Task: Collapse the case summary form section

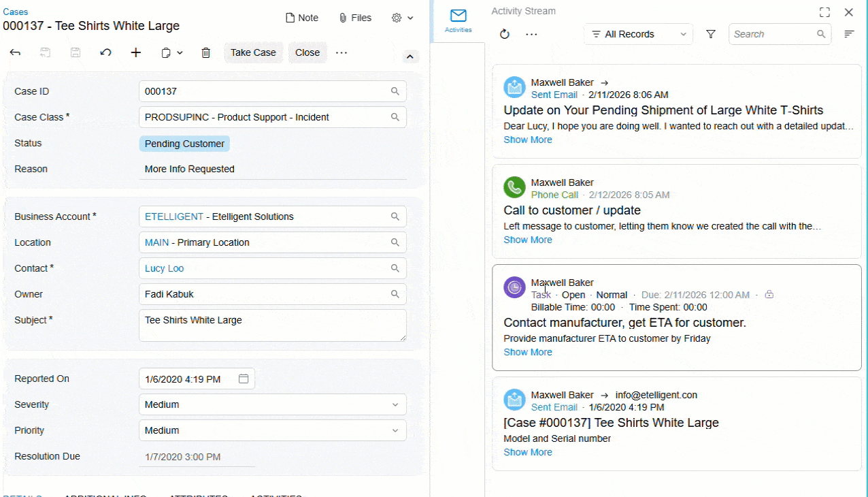Action: (410, 57)
